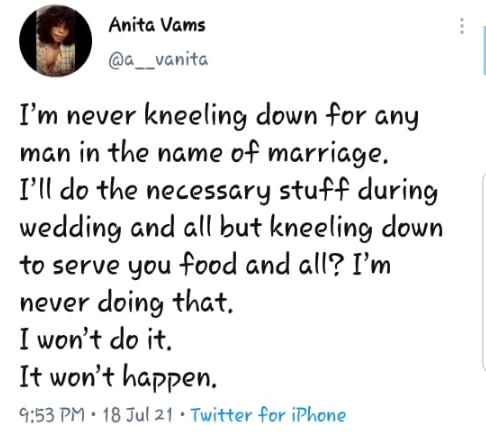Image resolution: width=486 pixels, height=441 pixels.
Task: Click the 9:53 PM timestamp
Action: coord(52,415)
